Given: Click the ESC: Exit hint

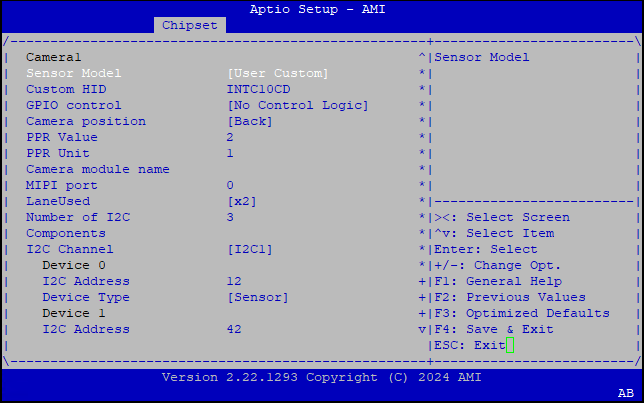Looking at the screenshot, I should coord(470,345).
